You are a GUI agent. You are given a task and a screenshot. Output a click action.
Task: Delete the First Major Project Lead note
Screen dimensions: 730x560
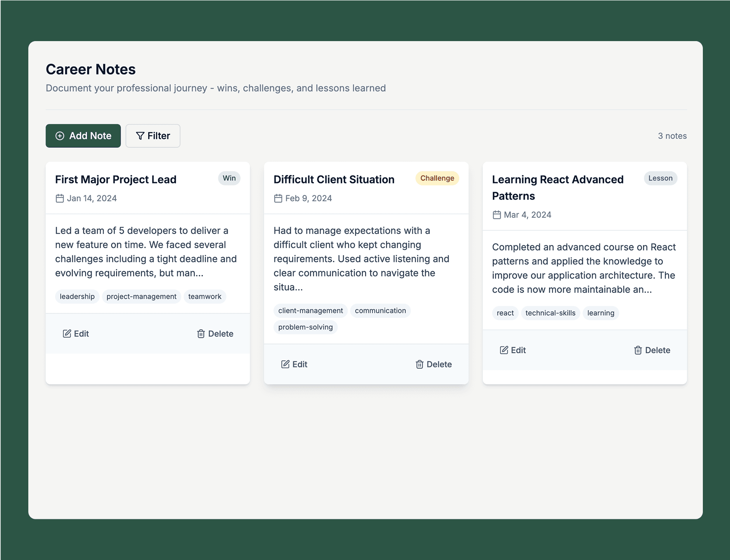click(x=215, y=334)
